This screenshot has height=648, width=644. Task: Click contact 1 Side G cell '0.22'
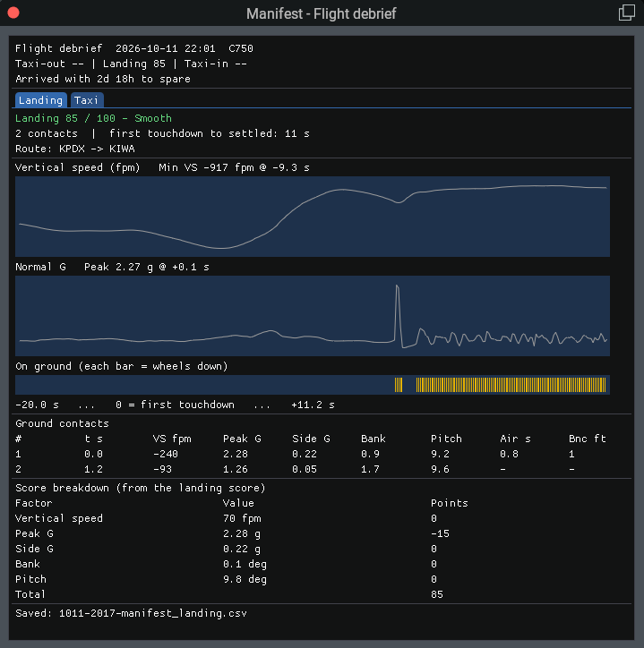tap(305, 454)
